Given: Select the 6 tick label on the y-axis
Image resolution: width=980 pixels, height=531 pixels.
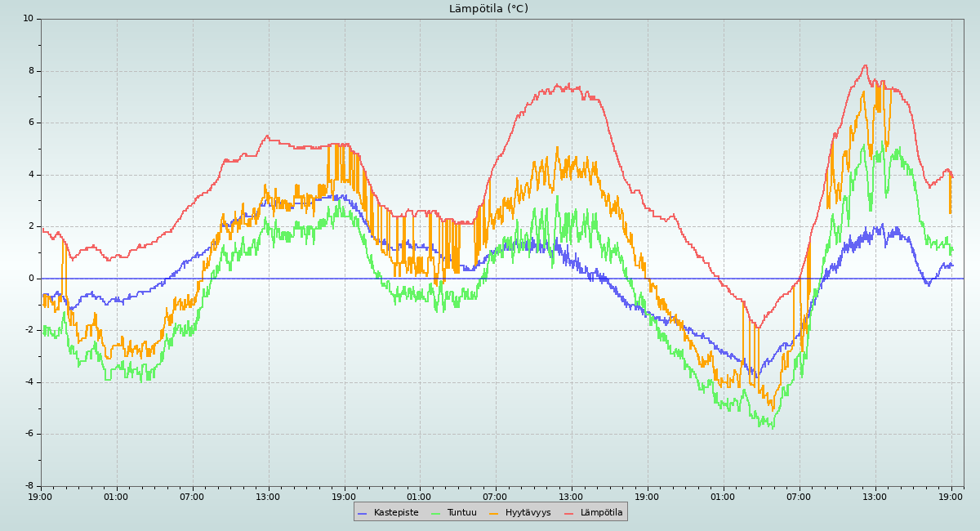Looking at the screenshot, I should (x=31, y=123).
